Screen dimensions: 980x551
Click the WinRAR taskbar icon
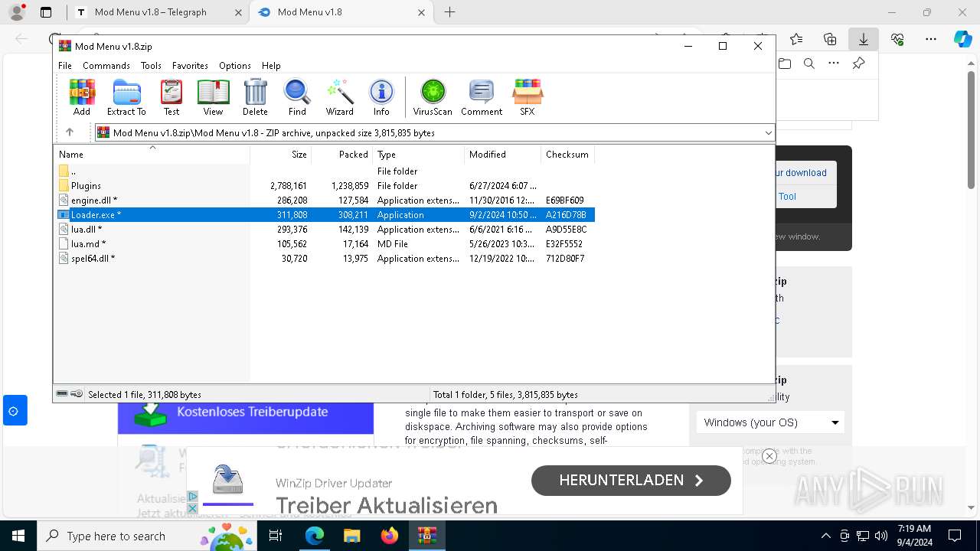coord(427,536)
